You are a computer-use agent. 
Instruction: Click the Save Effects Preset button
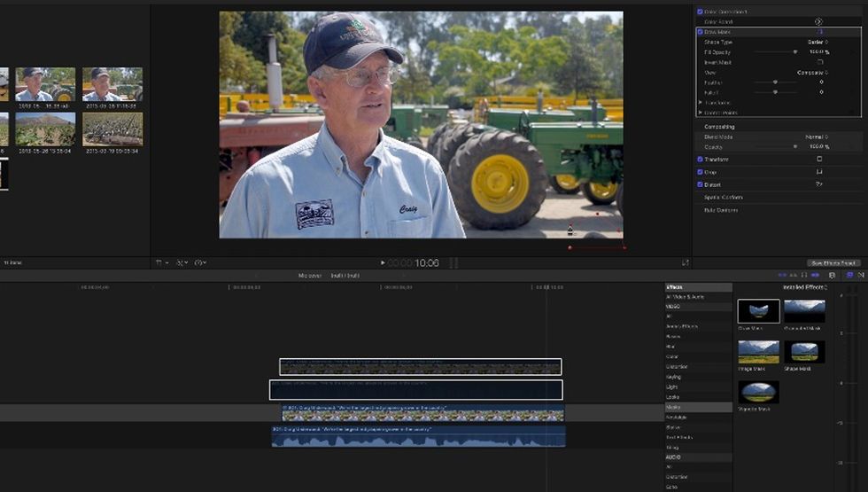[x=833, y=263]
